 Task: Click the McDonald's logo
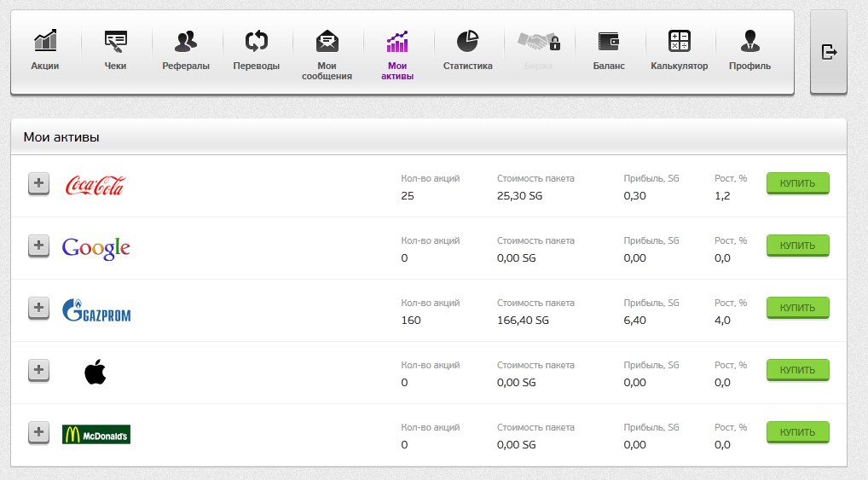pyautogui.click(x=96, y=435)
